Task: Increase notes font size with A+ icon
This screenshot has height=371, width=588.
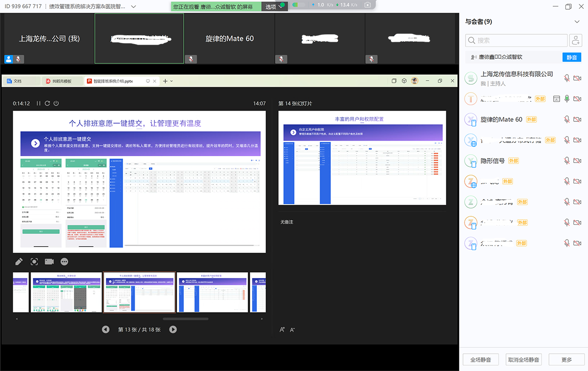Action: tap(282, 330)
